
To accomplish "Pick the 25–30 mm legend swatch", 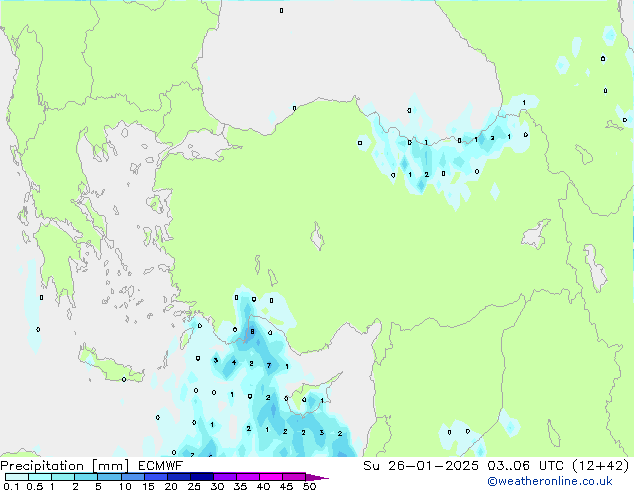I will point(201,477).
